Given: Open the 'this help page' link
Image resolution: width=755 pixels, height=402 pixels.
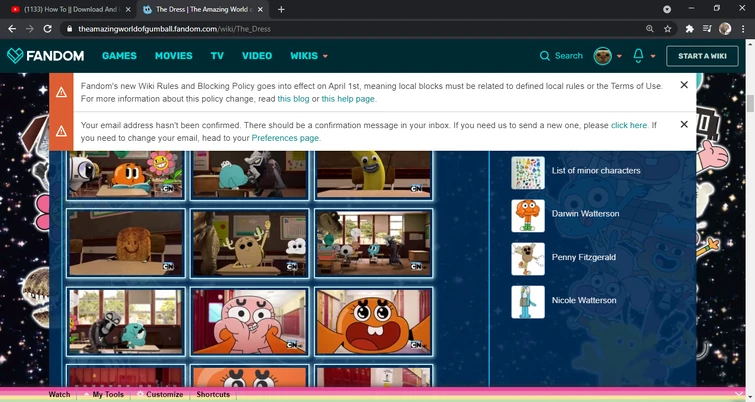Looking at the screenshot, I should pos(348,99).
